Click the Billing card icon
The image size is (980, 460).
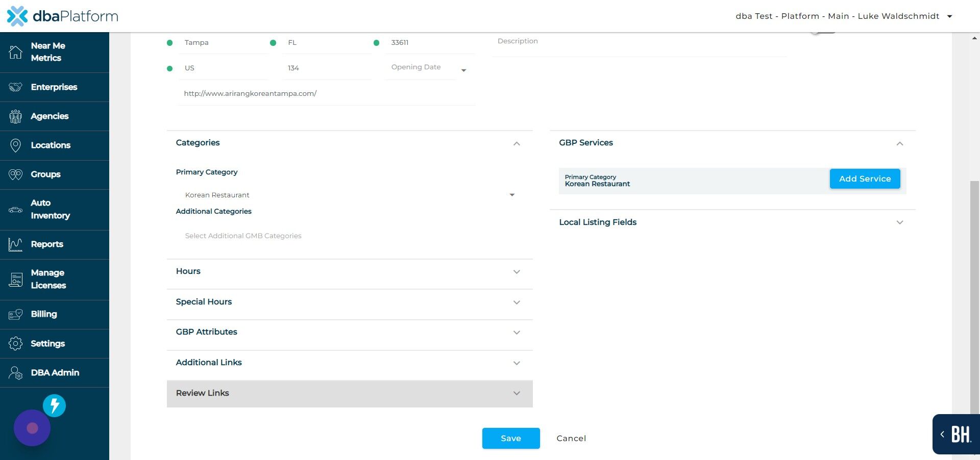pyautogui.click(x=15, y=314)
